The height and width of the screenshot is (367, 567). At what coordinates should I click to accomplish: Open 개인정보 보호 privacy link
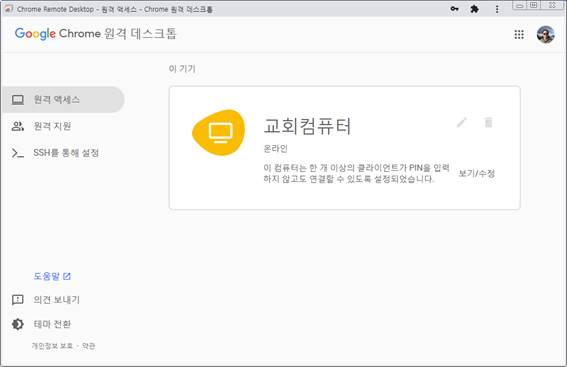[52, 346]
